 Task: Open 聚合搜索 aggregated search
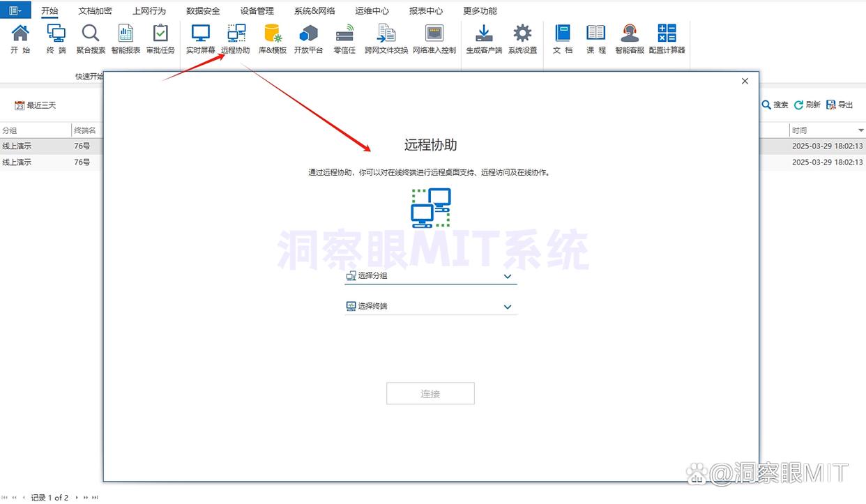[91, 39]
